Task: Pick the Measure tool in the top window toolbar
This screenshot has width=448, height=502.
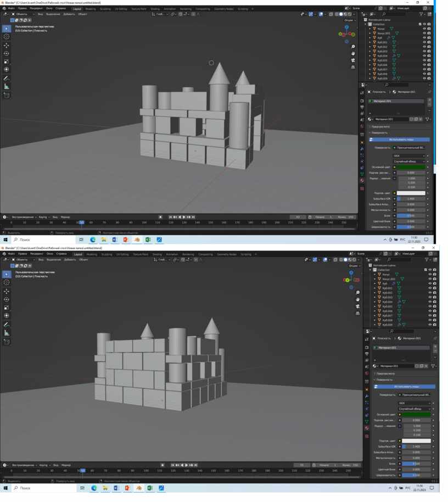Action: (7, 87)
